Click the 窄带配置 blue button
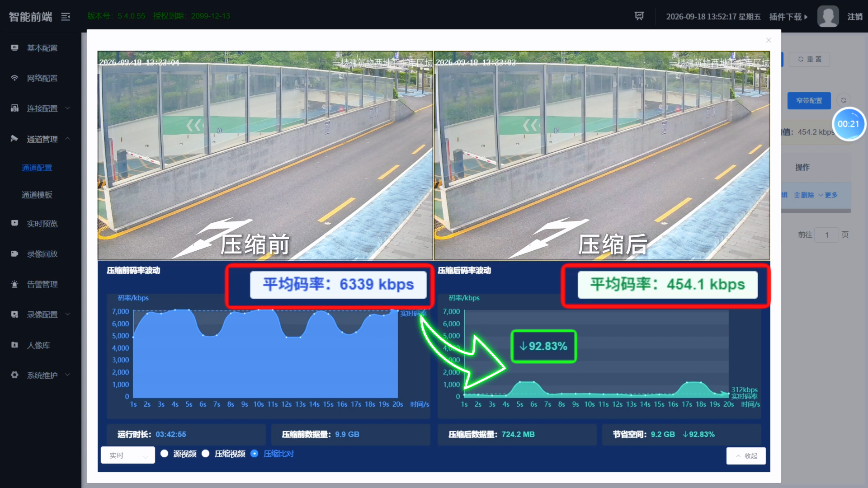Viewport: 868px width, 488px height. coord(809,100)
